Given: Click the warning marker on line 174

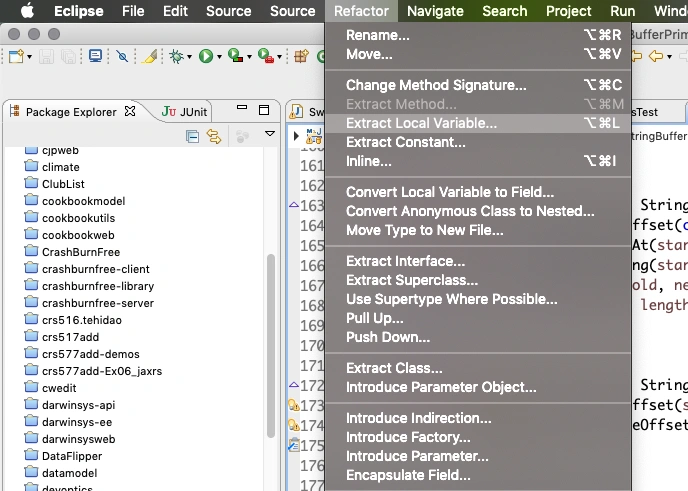Looking at the screenshot, I should click(294, 425).
